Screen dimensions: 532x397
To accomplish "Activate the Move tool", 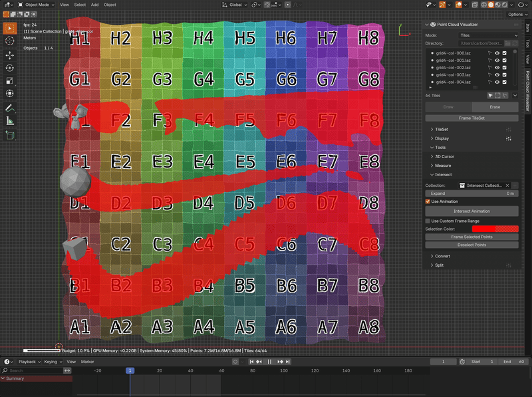I will [x=10, y=55].
